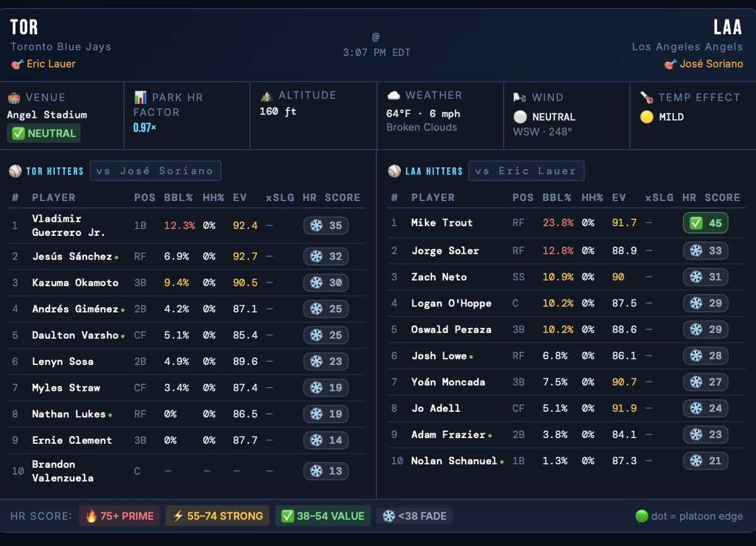The width and height of the screenshot is (756, 546).
Task: Click the vs José Soriano matchup tag
Action: tap(155, 171)
